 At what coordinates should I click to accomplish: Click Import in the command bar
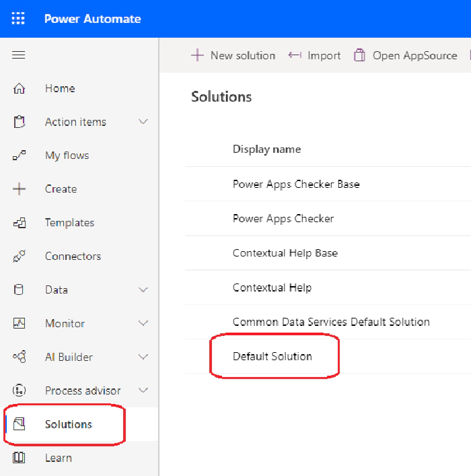(x=315, y=56)
